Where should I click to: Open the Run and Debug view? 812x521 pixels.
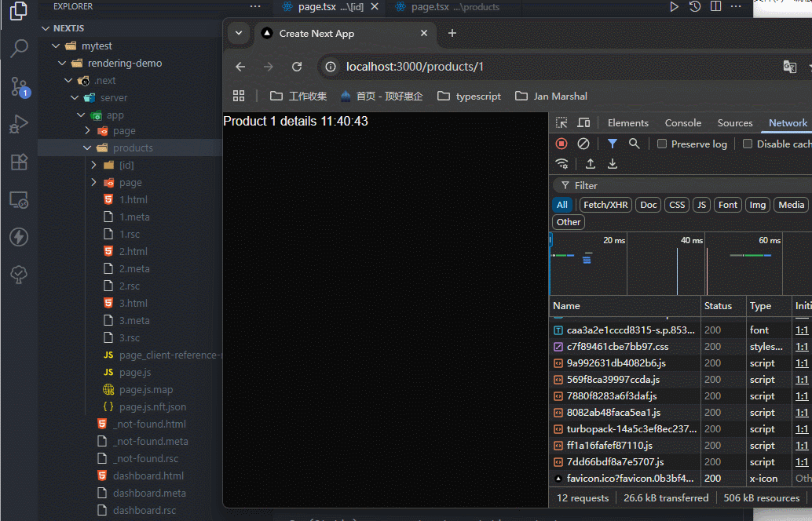[x=19, y=125]
